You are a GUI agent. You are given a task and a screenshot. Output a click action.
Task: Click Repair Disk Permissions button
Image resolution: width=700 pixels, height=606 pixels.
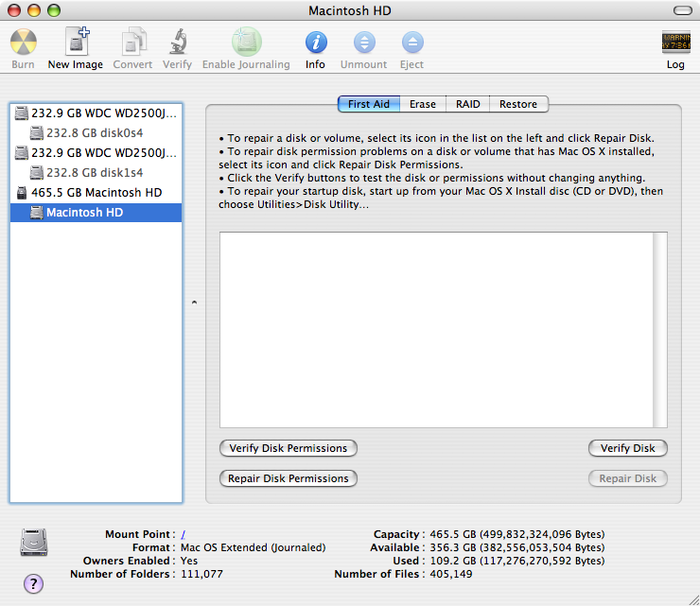tap(289, 478)
